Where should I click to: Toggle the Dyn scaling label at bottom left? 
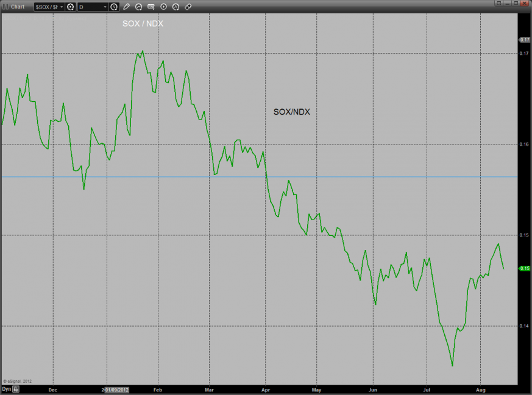click(x=6, y=389)
